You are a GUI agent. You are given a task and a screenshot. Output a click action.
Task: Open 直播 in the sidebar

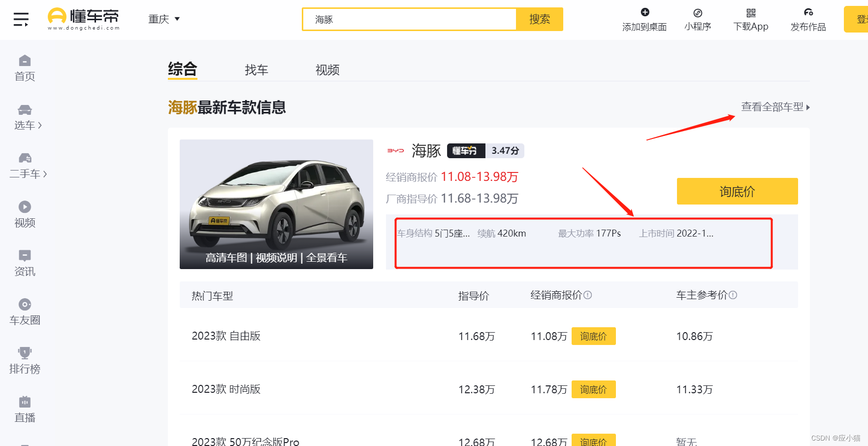tap(25, 410)
